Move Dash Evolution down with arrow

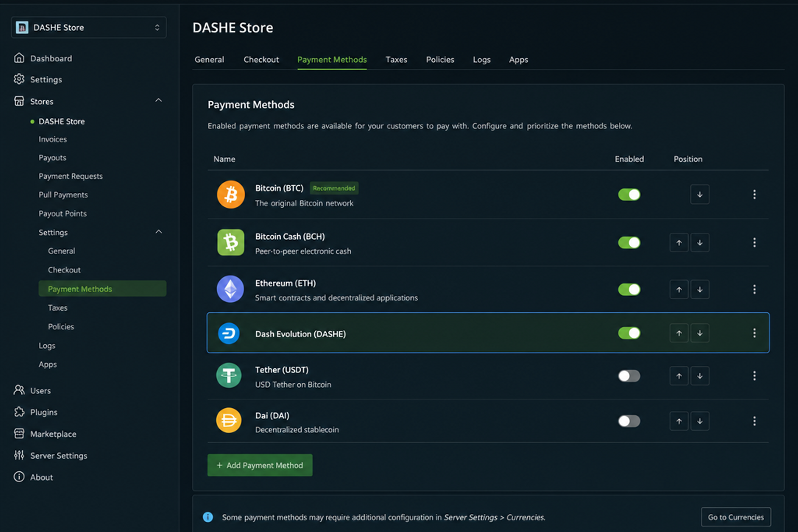(700, 333)
